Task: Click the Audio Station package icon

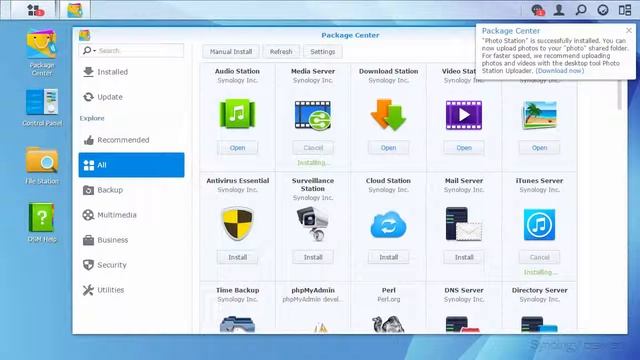Action: point(237,114)
